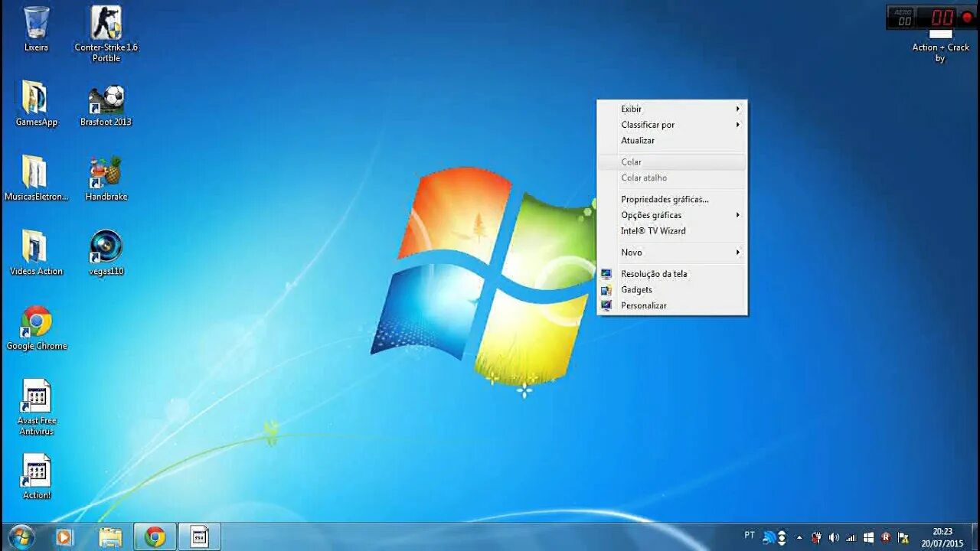Select the GamesApp folder icon
Screen dimensions: 980x551
(36, 103)
